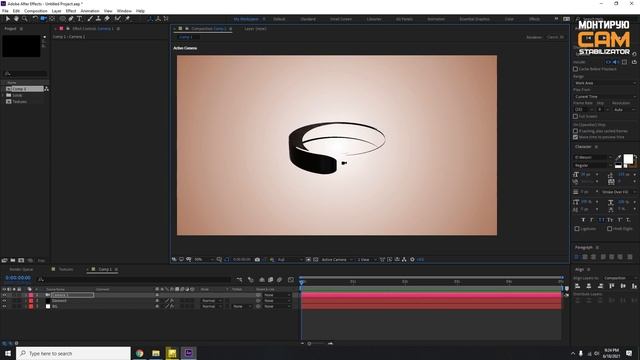Image resolution: width=640 pixels, height=360 pixels.
Task: Select the Pan Behind anchor point tool
Action: click(x=52, y=19)
